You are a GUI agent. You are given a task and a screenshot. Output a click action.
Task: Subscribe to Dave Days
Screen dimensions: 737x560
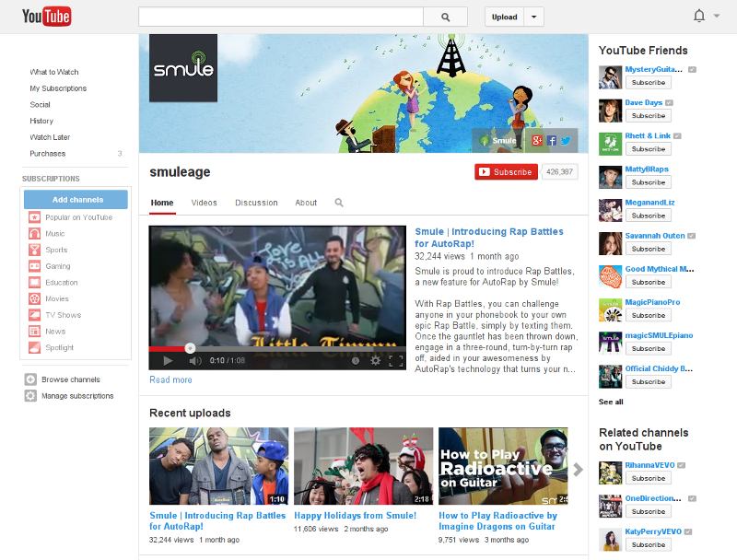tap(649, 115)
